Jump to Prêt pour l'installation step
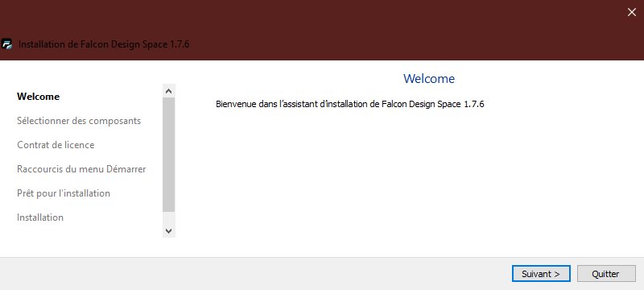 64,193
